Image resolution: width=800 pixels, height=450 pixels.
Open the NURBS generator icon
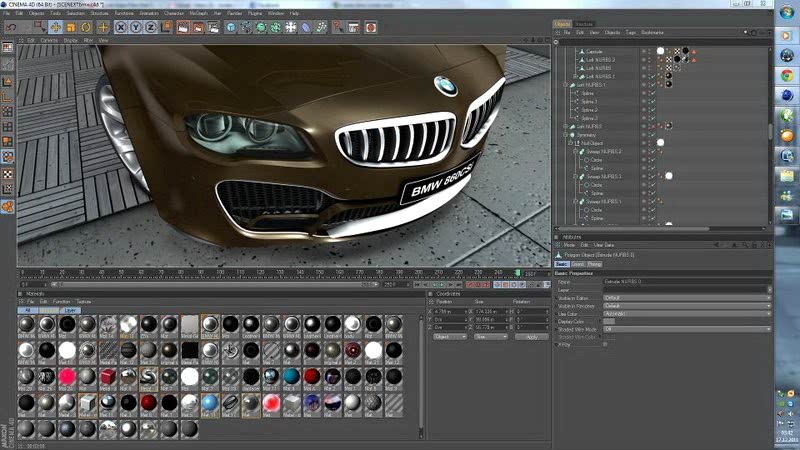(261, 27)
